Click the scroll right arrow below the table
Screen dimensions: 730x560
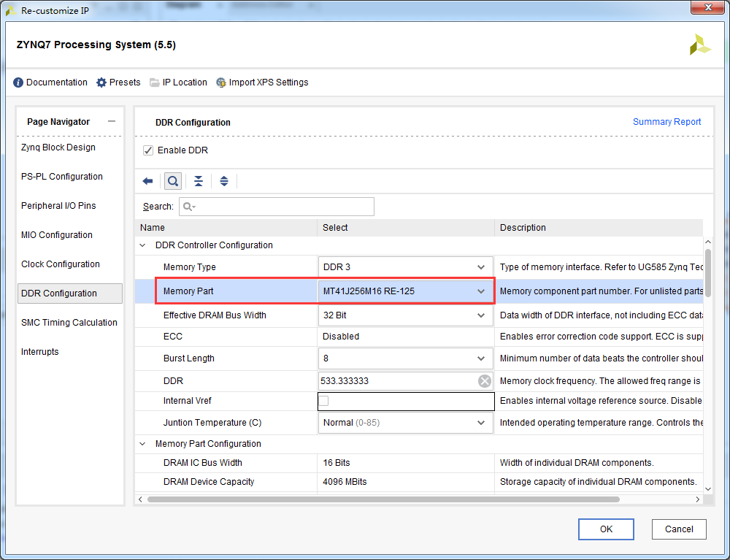click(697, 499)
